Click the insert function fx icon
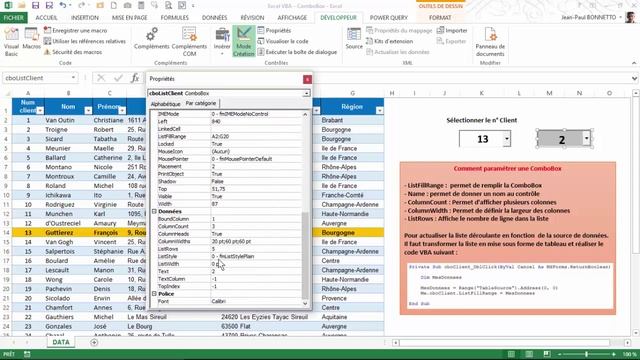Image resolution: width=640 pixels, height=360 pixels. (x=135, y=78)
